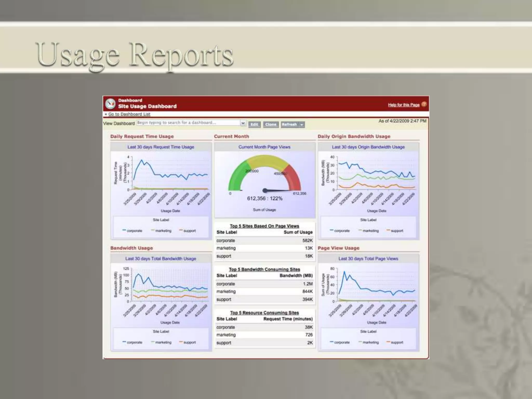
Task: Expand the Refresh button dropdown arrow
Action: click(302, 125)
